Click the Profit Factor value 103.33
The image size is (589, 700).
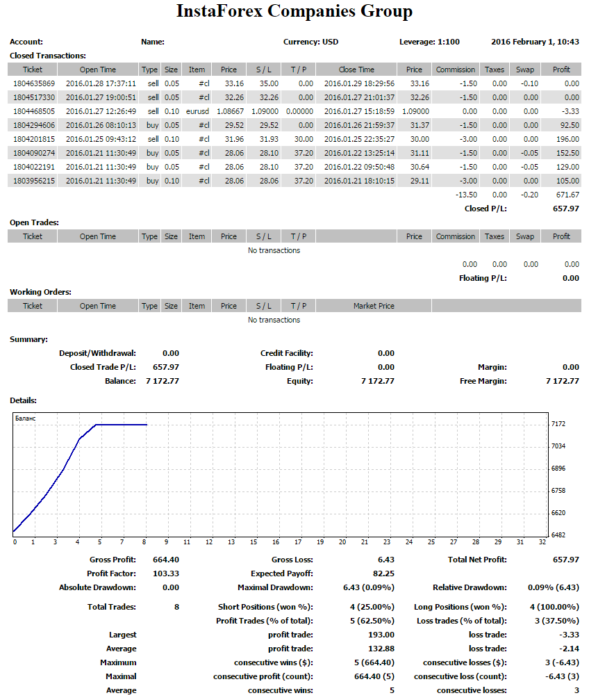coord(165,573)
